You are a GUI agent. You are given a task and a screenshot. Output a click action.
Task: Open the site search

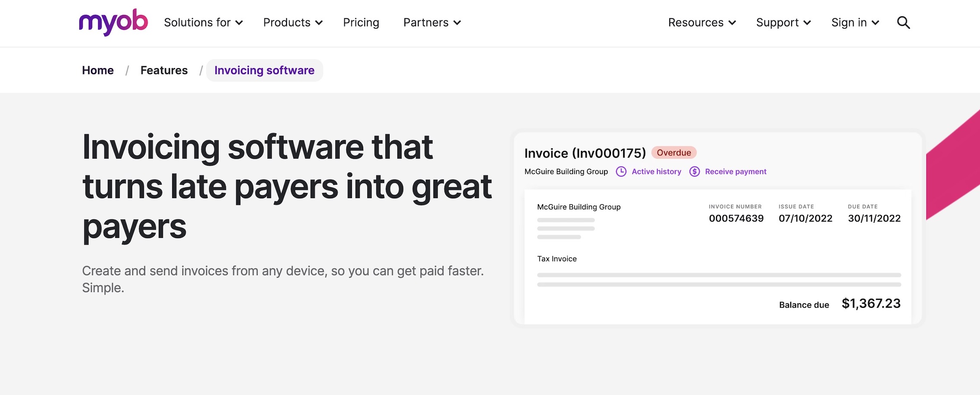903,22
